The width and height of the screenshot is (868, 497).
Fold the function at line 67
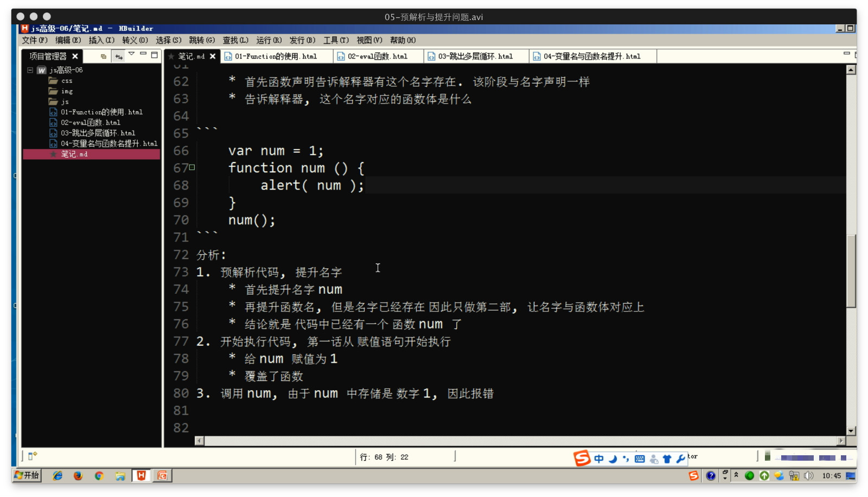pyautogui.click(x=192, y=167)
